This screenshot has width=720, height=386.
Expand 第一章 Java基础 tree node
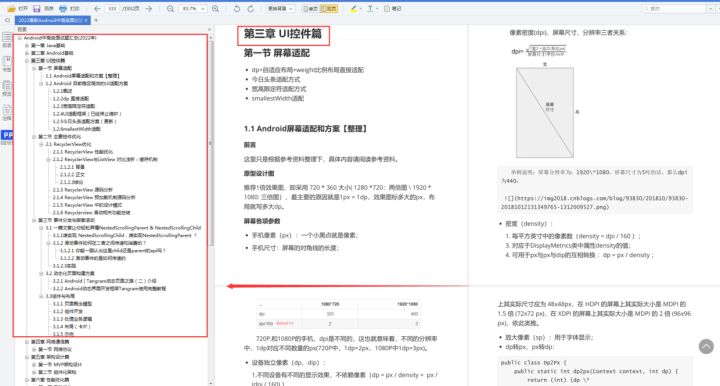[x=27, y=45]
